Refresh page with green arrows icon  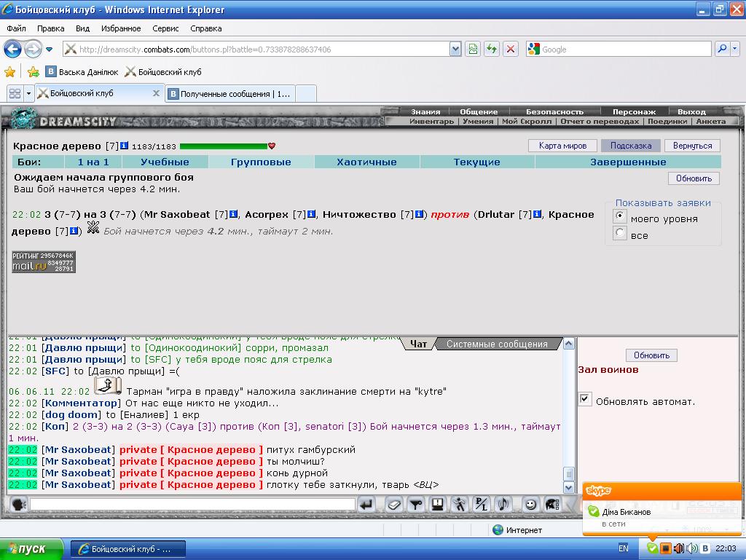click(492, 49)
